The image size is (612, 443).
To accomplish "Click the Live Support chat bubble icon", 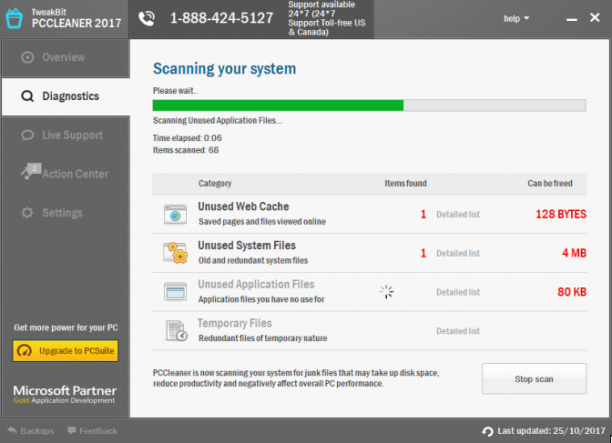I will (x=27, y=135).
